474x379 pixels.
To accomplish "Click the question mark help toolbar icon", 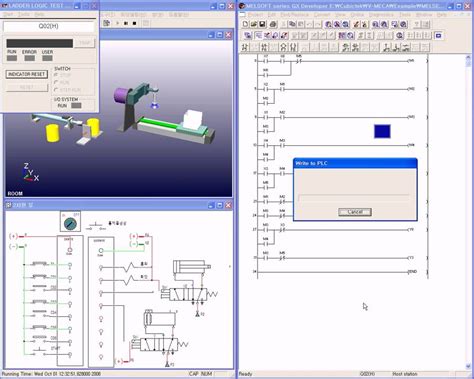I will point(416,24).
